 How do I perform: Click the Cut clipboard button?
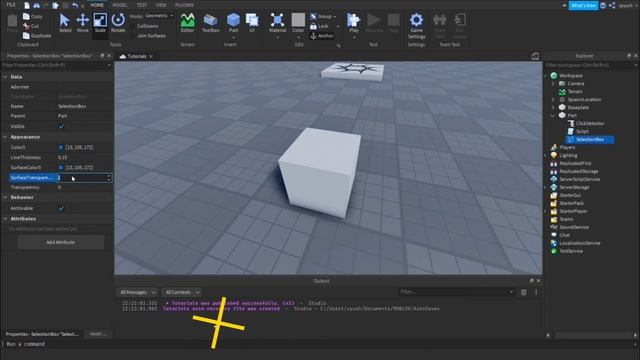[x=31, y=26]
